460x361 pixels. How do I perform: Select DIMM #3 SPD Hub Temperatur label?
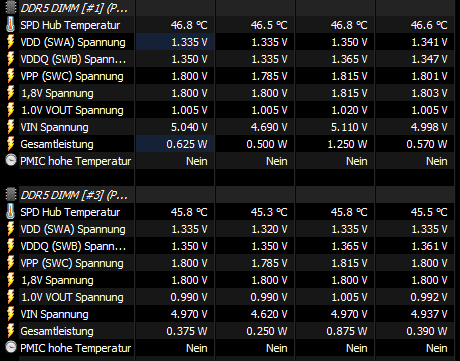[x=70, y=212]
